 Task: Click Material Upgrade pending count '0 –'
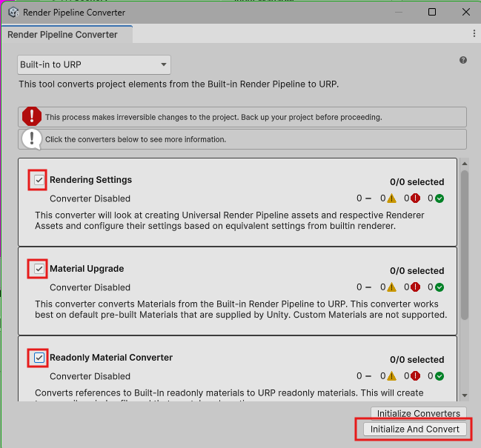tap(364, 287)
